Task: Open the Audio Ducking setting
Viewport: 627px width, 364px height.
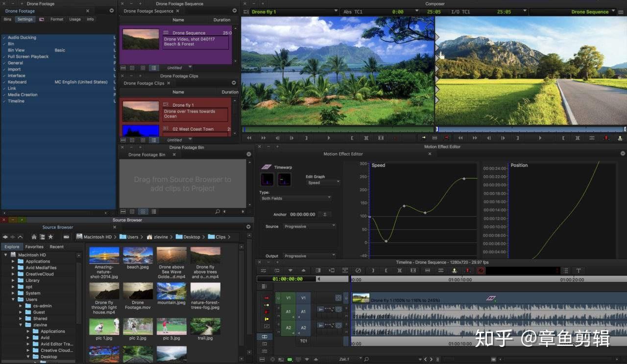Action: (22, 37)
